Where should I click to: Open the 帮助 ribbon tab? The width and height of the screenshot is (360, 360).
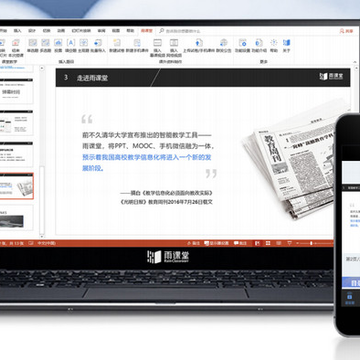130,31
